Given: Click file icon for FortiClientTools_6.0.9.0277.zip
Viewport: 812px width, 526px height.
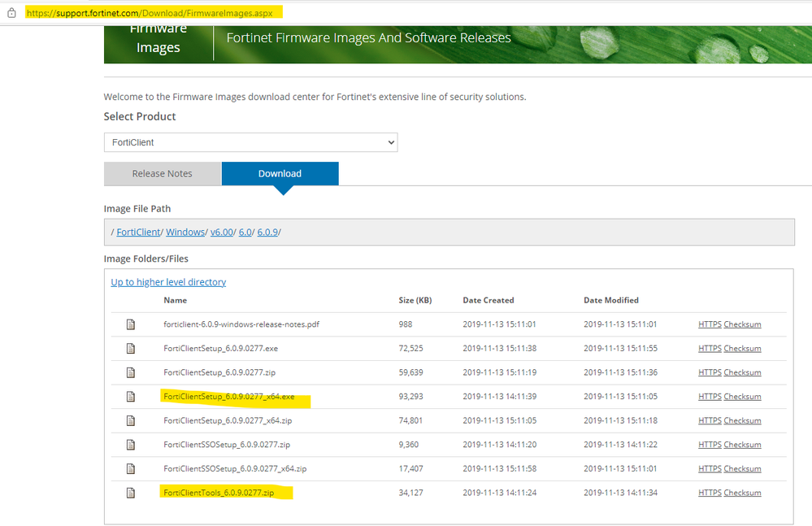Looking at the screenshot, I should [131, 493].
